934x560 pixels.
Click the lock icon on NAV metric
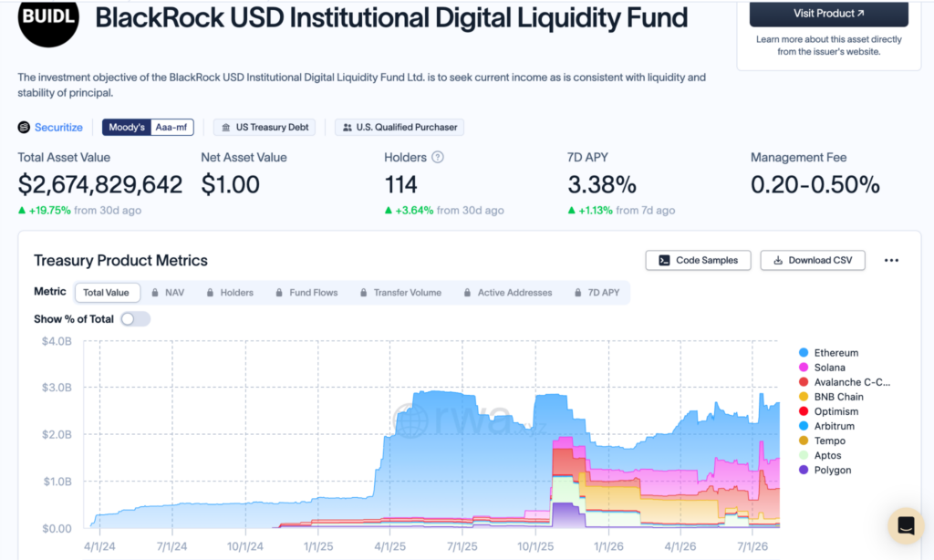pos(155,293)
